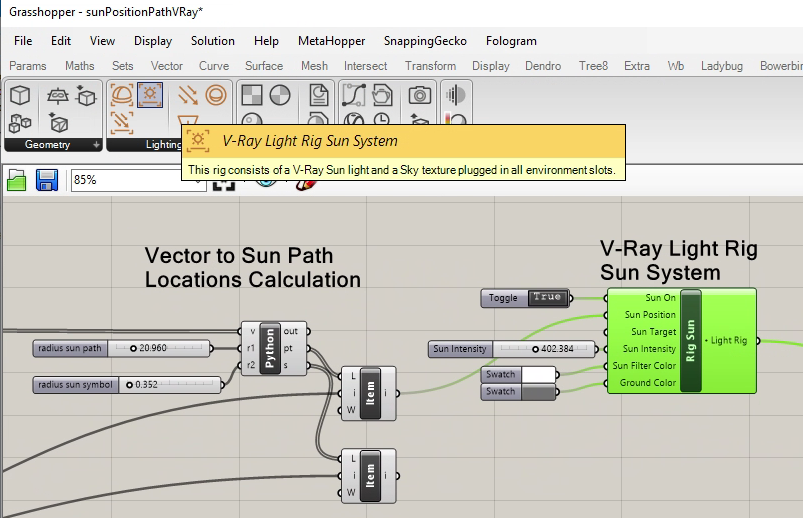The width and height of the screenshot is (803, 518).
Task: Open the Help menu
Action: coord(266,41)
